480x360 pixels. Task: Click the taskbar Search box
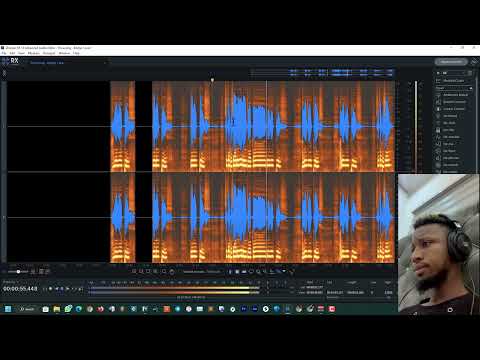[27, 309]
